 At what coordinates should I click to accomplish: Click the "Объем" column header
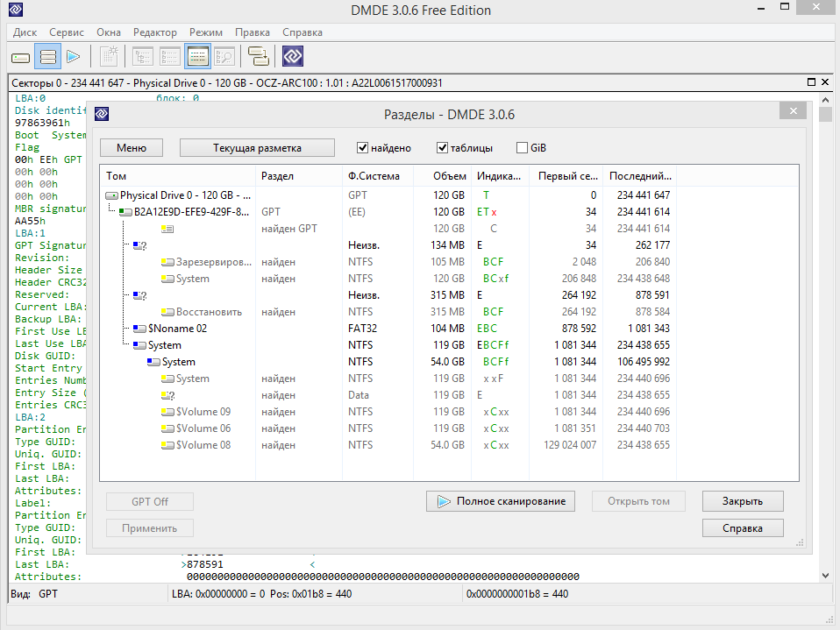pos(450,176)
